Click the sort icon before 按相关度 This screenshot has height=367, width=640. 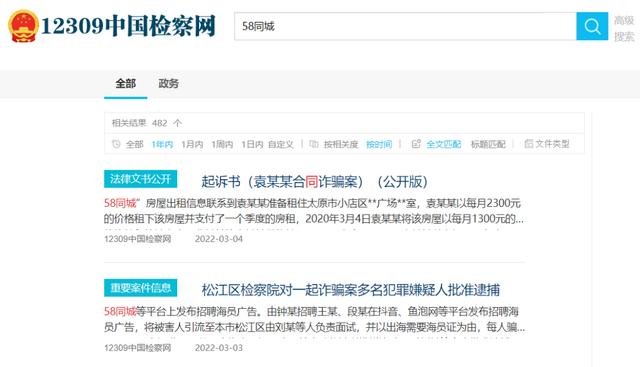[x=313, y=144]
